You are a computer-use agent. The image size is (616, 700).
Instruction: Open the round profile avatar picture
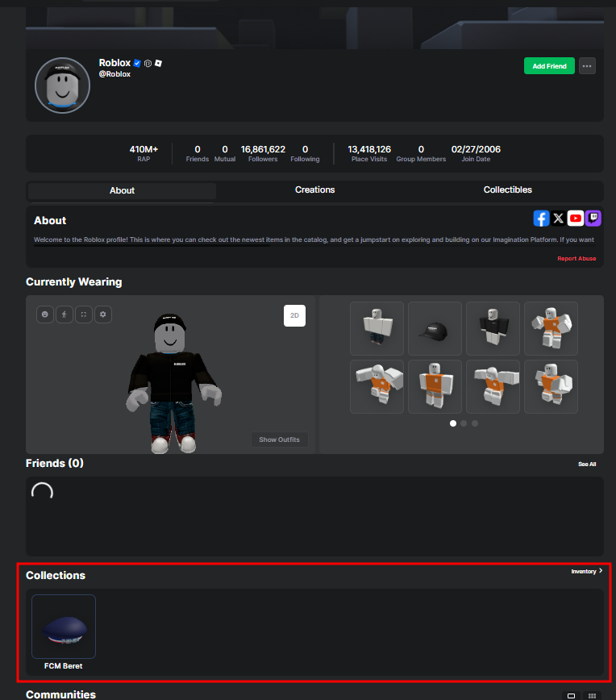63,85
